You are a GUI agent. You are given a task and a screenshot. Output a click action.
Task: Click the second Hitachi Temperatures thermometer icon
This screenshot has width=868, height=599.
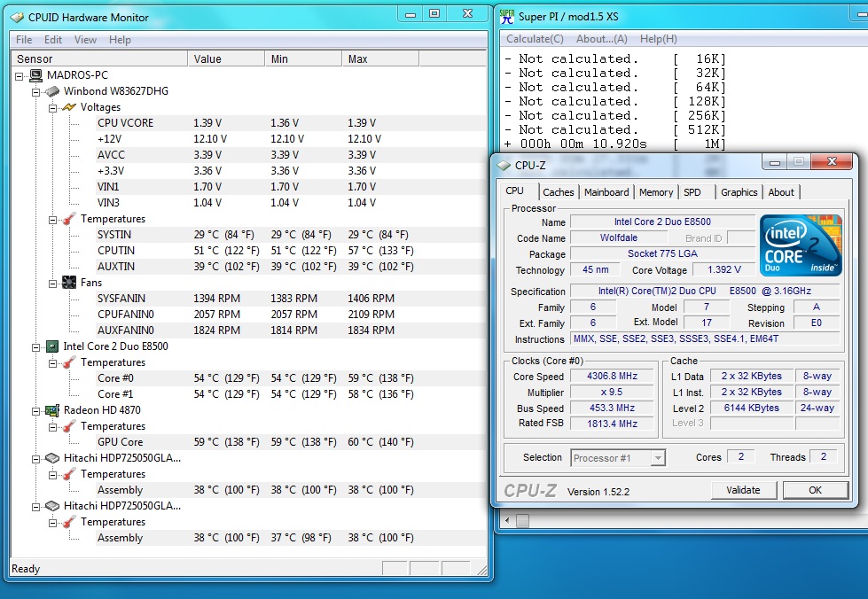point(69,522)
